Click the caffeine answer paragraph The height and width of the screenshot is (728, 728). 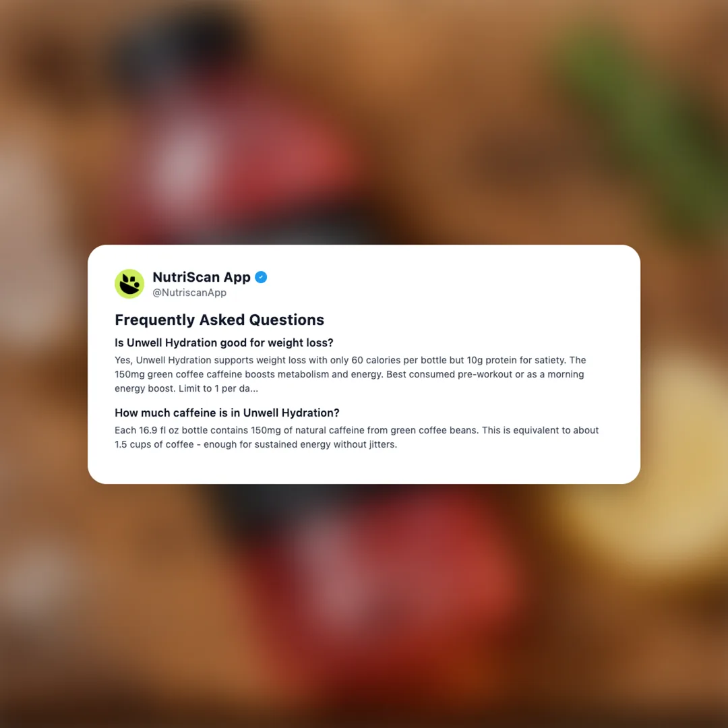[357, 437]
